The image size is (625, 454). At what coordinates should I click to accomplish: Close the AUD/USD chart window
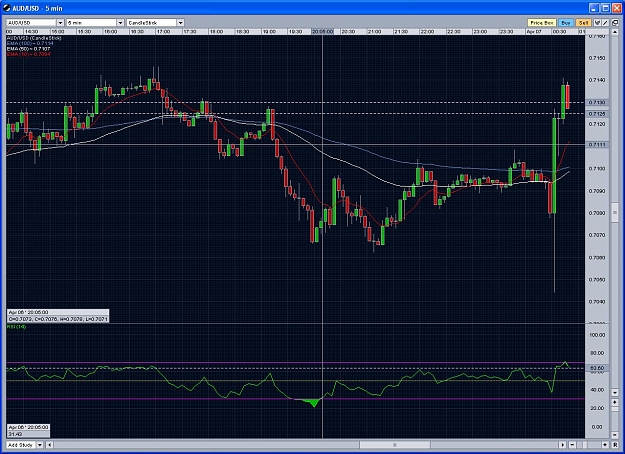coord(616,8)
